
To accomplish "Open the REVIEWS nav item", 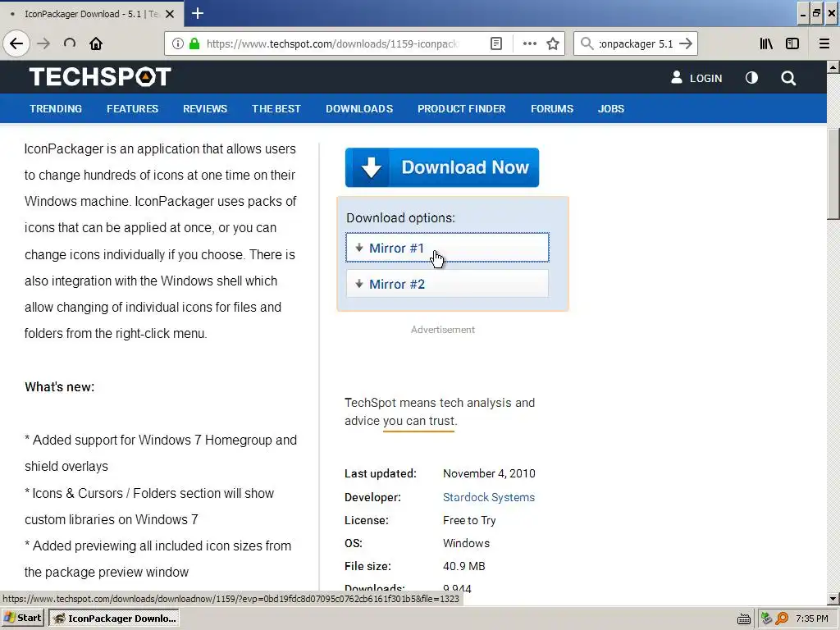I will tap(205, 109).
